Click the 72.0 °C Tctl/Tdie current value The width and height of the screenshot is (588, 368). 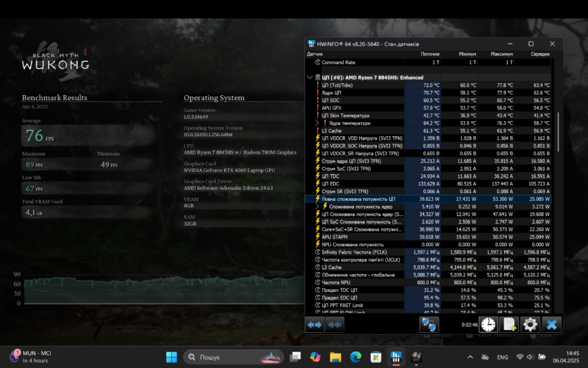coord(431,85)
